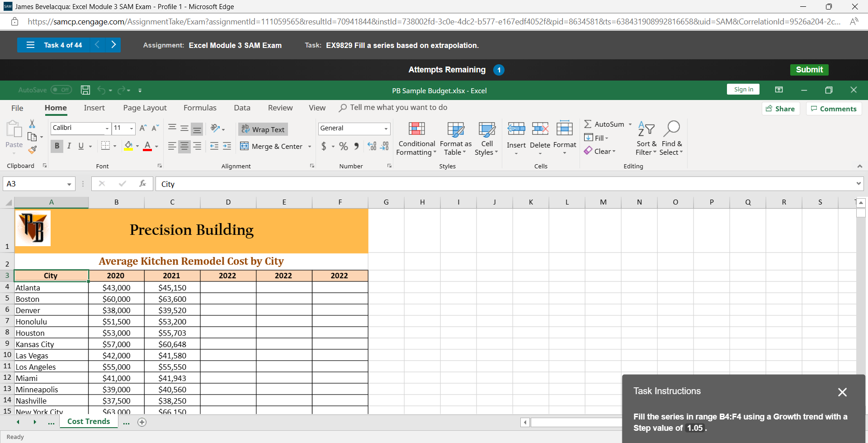Open Conditional Formatting in Styles group
The image size is (868, 443).
[x=416, y=138]
